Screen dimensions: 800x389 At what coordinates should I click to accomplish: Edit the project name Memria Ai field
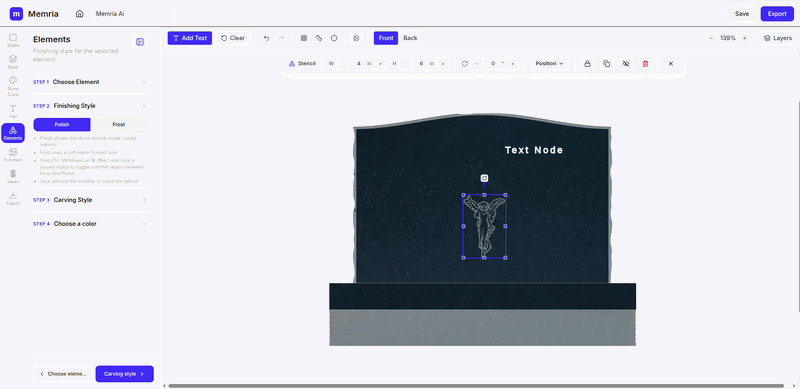pos(133,14)
